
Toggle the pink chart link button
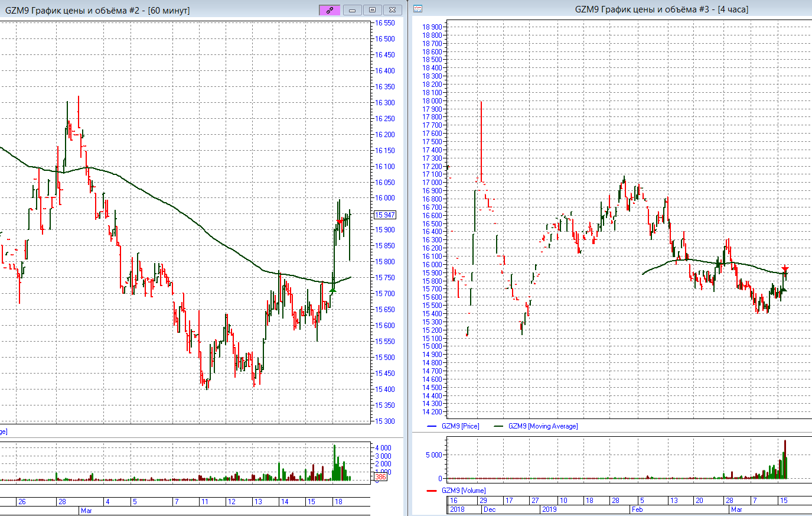click(x=330, y=10)
